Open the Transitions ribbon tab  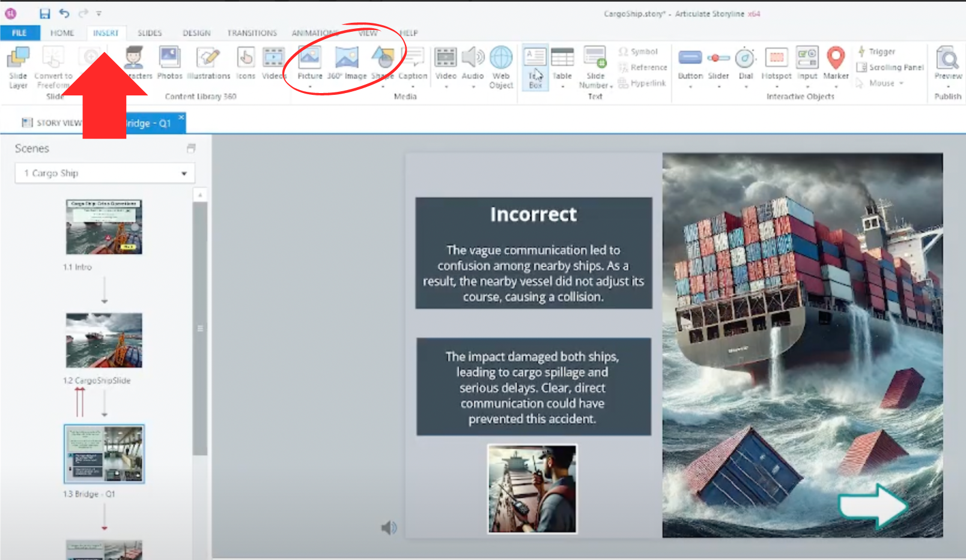click(252, 33)
